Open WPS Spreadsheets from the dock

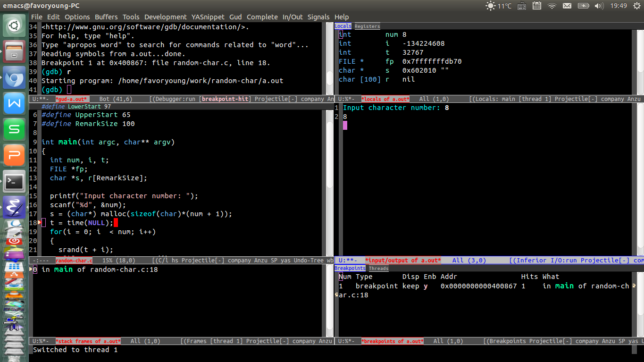tap(14, 129)
